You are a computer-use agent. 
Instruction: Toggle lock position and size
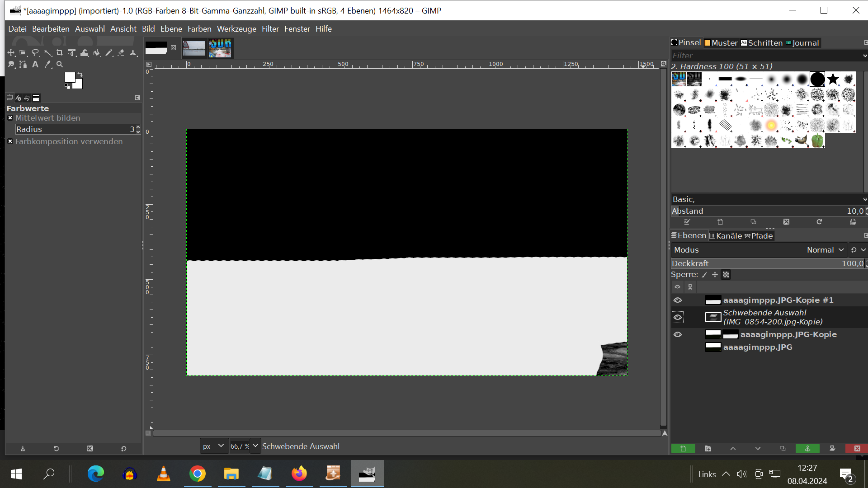(715, 275)
